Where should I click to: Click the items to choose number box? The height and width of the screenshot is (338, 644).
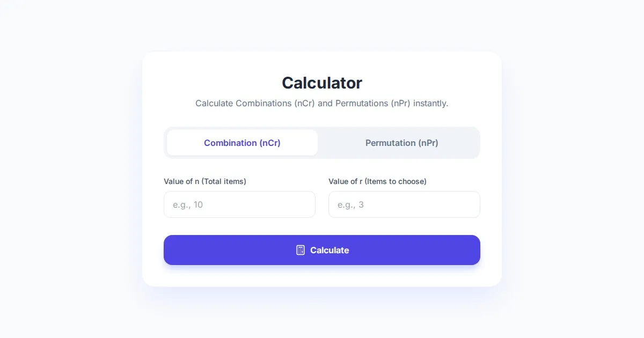click(x=404, y=204)
